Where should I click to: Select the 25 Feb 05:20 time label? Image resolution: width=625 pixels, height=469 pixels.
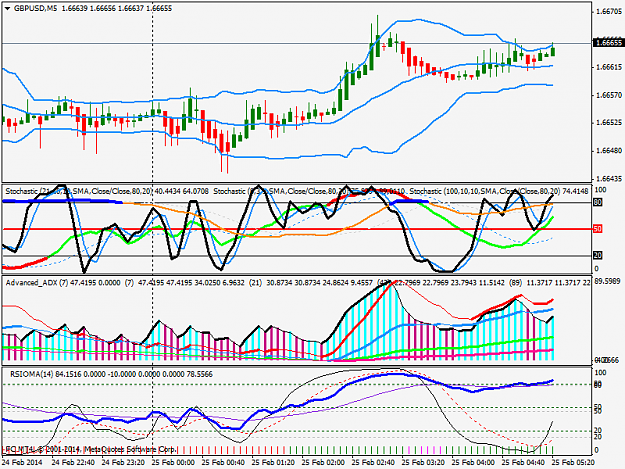573,463
